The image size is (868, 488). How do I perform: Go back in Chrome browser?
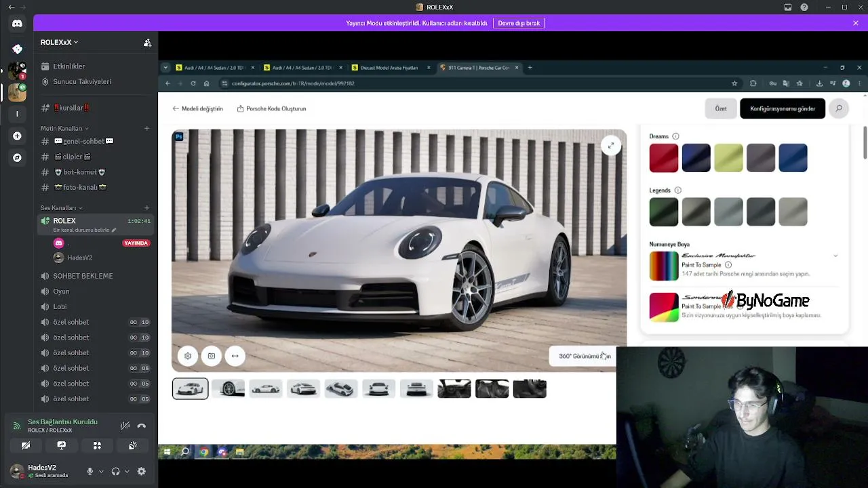coord(167,83)
